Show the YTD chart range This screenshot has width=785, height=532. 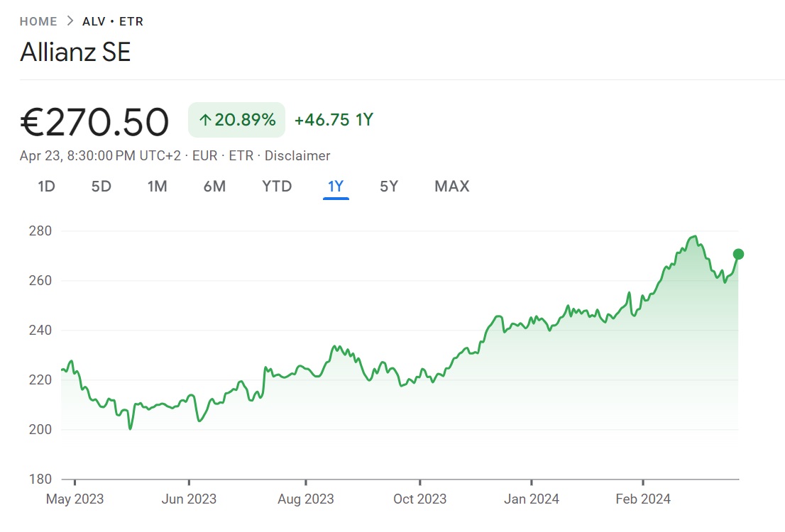point(277,186)
